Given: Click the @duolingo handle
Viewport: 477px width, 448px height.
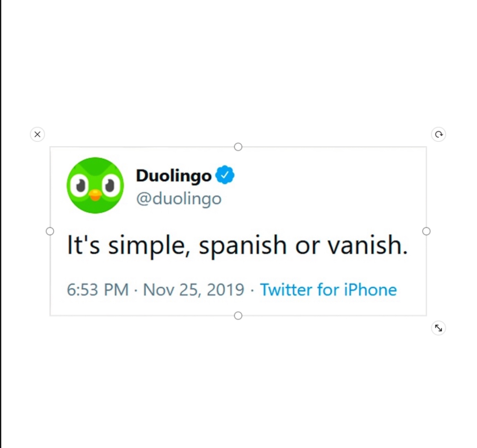Looking at the screenshot, I should click(179, 199).
